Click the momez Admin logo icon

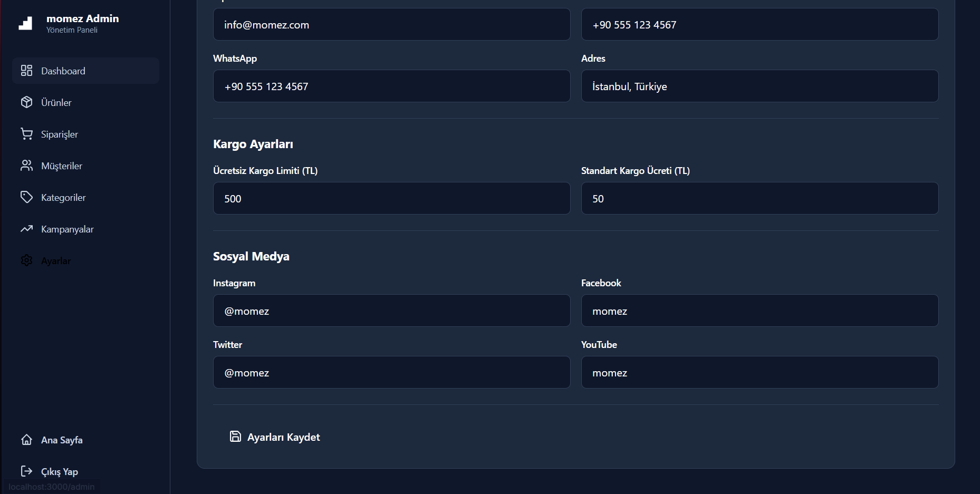pyautogui.click(x=25, y=23)
